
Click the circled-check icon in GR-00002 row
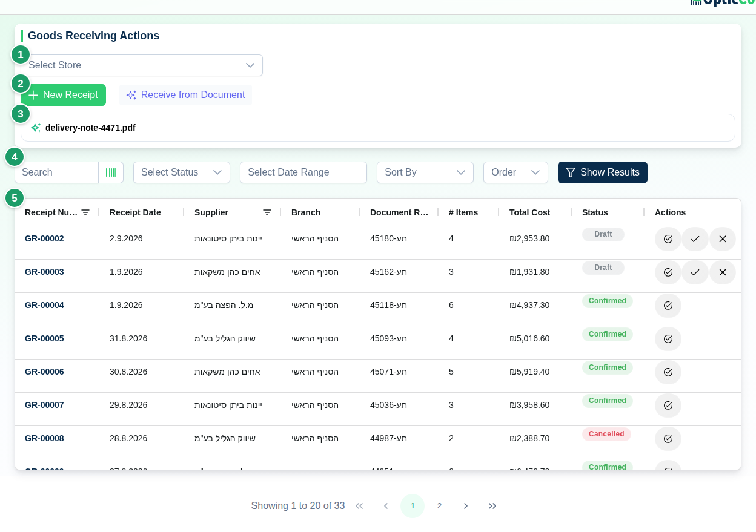pos(668,239)
